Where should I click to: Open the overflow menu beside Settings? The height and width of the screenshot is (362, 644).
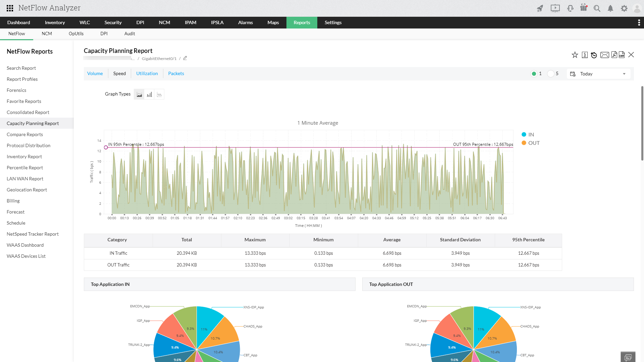(639, 22)
